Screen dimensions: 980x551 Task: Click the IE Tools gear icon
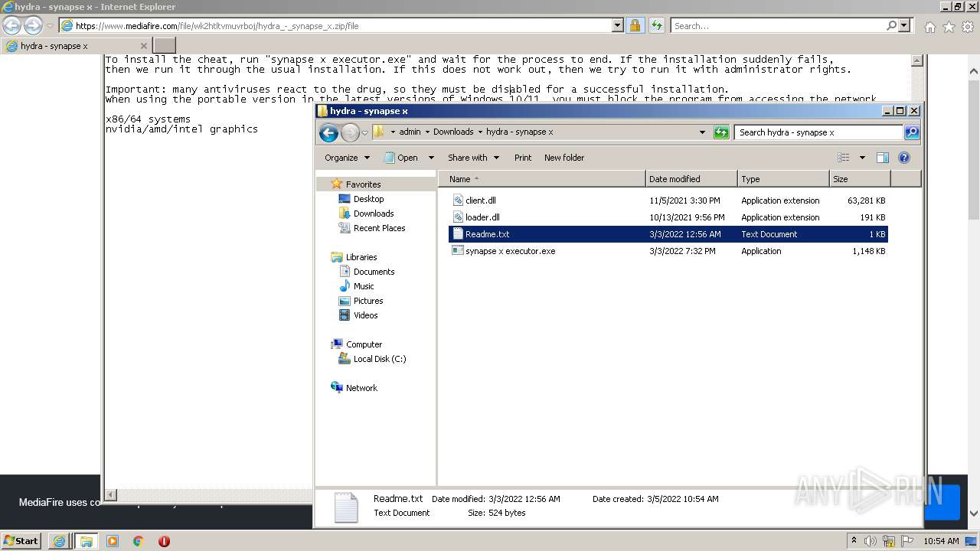[x=968, y=27]
